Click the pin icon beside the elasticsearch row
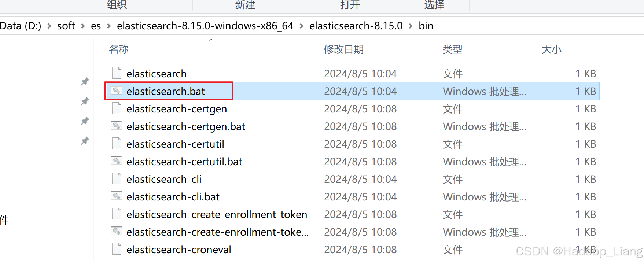 tap(85, 81)
